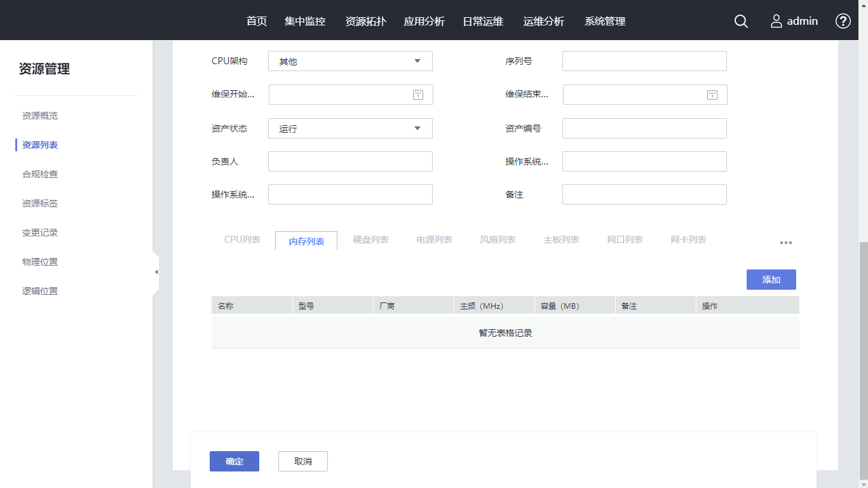Open the 集中监控 top menu
868x488 pixels.
pyautogui.click(x=305, y=21)
